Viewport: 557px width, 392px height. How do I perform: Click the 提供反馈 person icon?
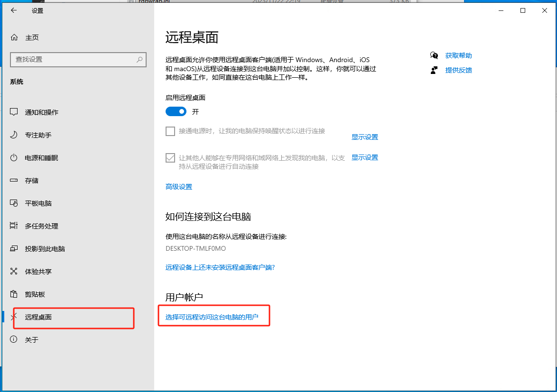[x=434, y=70]
